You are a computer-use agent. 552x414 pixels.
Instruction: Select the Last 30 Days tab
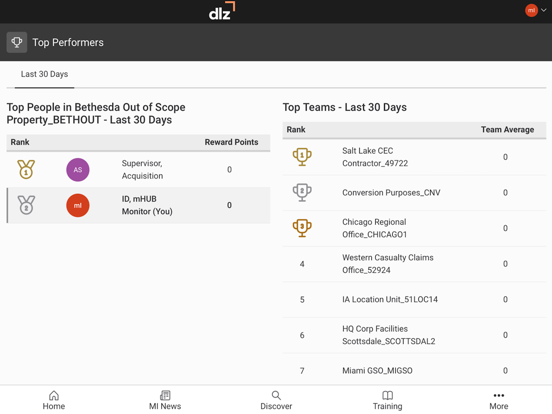click(44, 74)
